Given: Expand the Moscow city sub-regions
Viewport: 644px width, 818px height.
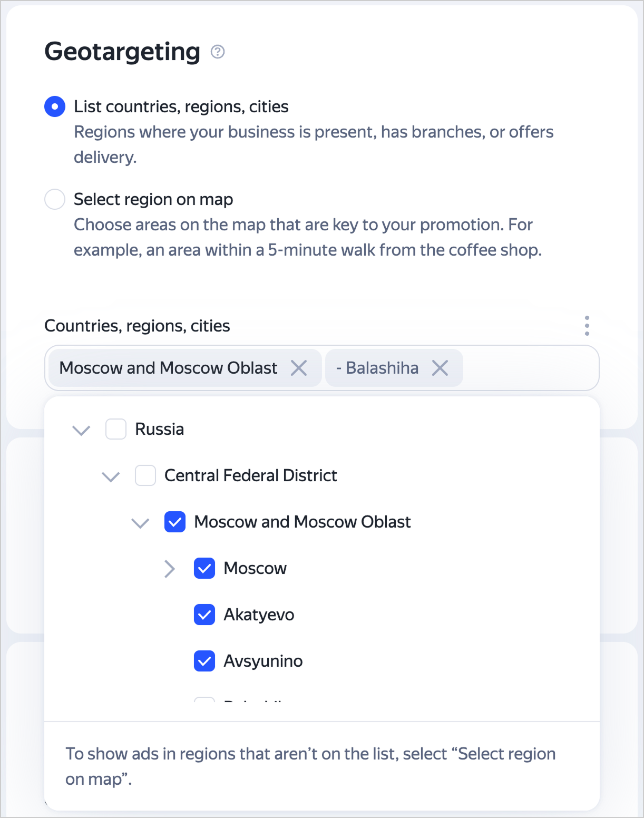Looking at the screenshot, I should pos(169,569).
